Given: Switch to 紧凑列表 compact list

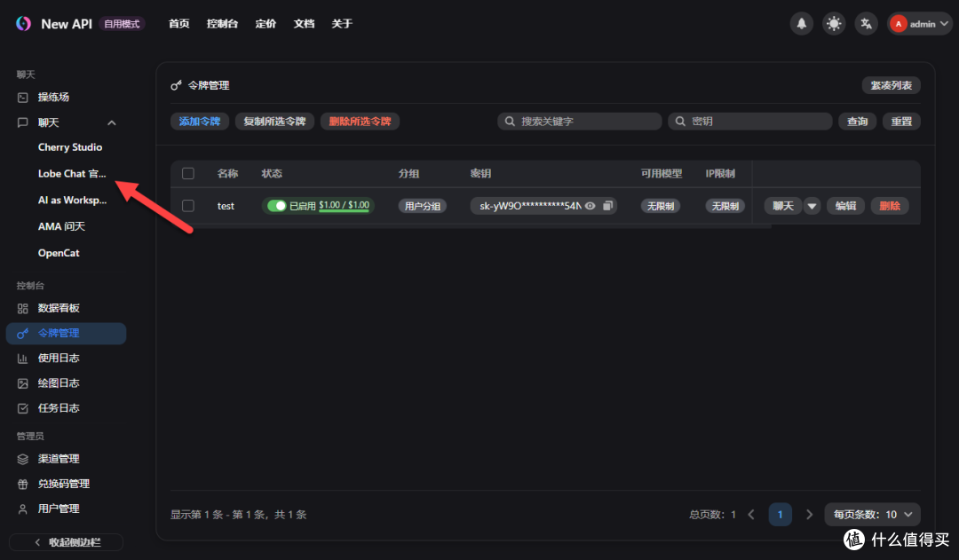Looking at the screenshot, I should click(892, 85).
